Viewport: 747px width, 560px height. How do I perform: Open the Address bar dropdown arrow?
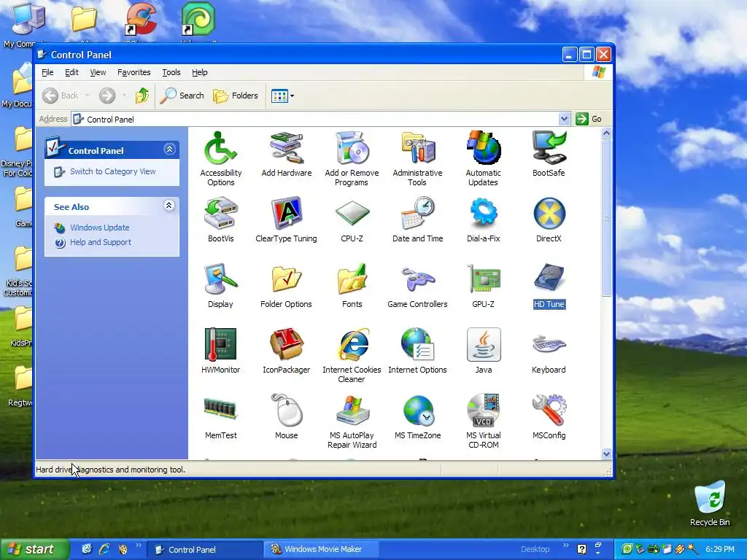coord(564,119)
